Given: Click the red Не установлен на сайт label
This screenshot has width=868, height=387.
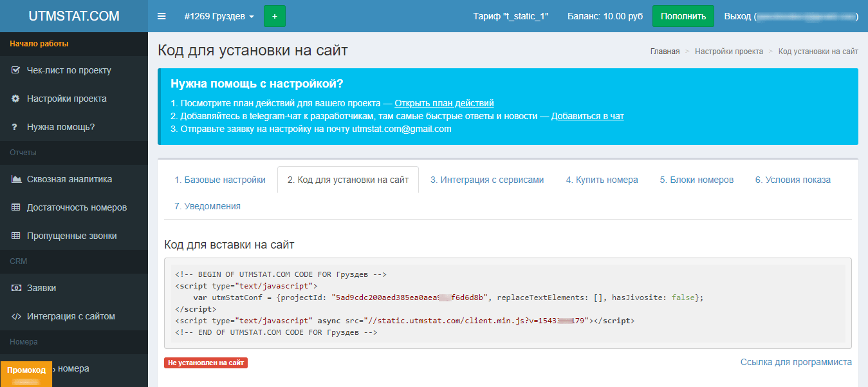Looking at the screenshot, I should click(206, 363).
